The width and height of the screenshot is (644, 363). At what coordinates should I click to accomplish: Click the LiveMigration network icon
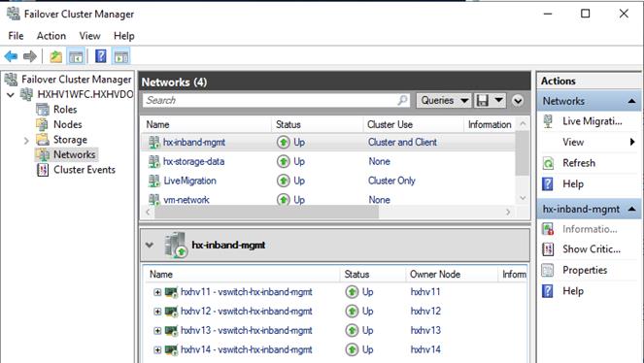153,181
